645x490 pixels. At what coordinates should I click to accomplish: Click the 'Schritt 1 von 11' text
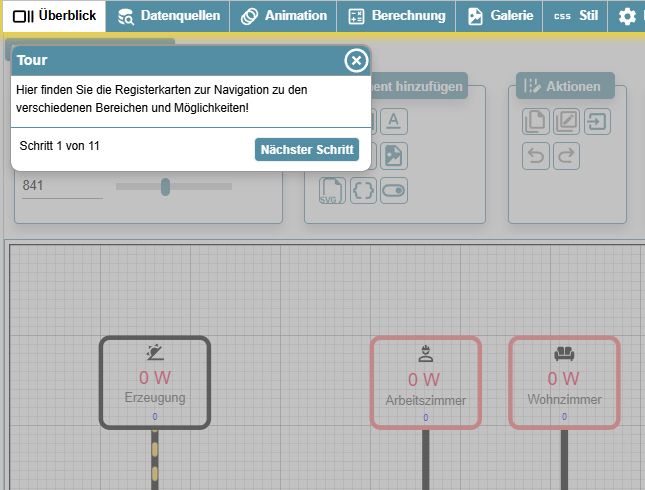60,146
